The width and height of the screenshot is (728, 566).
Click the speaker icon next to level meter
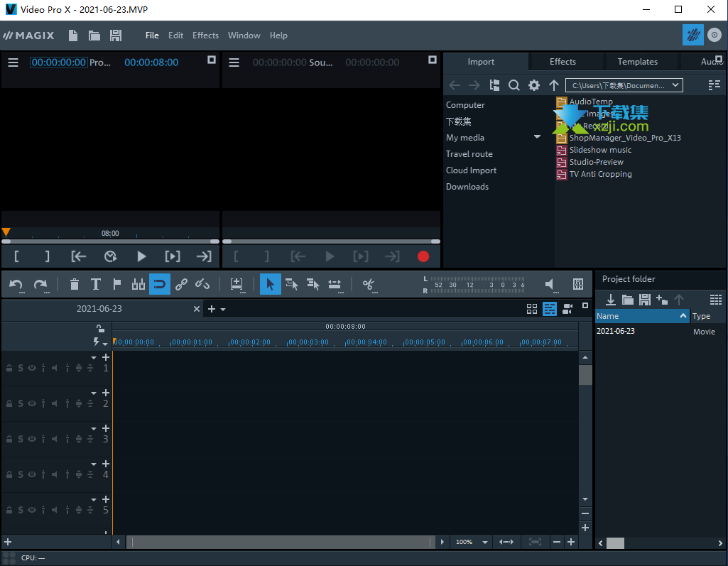(x=550, y=284)
